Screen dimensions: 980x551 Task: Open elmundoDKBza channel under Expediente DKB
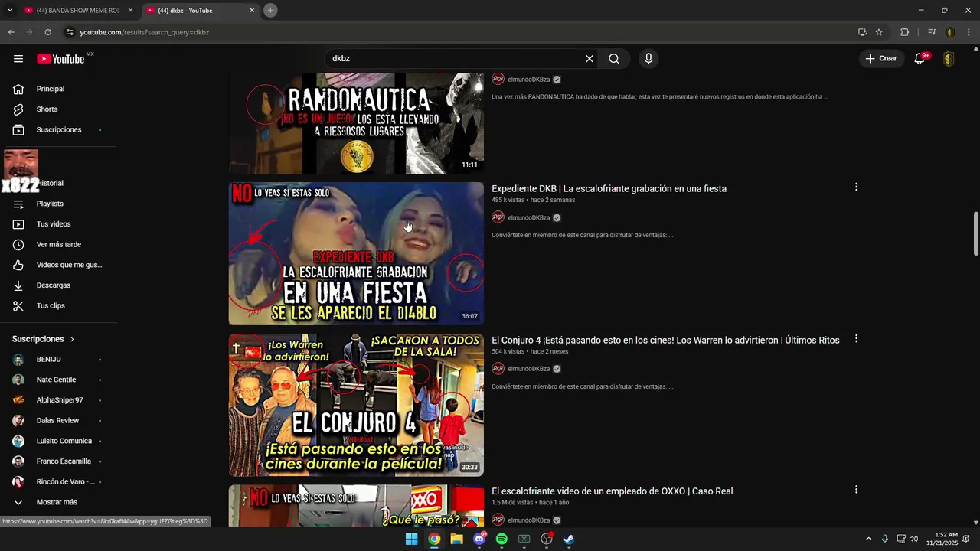529,218
